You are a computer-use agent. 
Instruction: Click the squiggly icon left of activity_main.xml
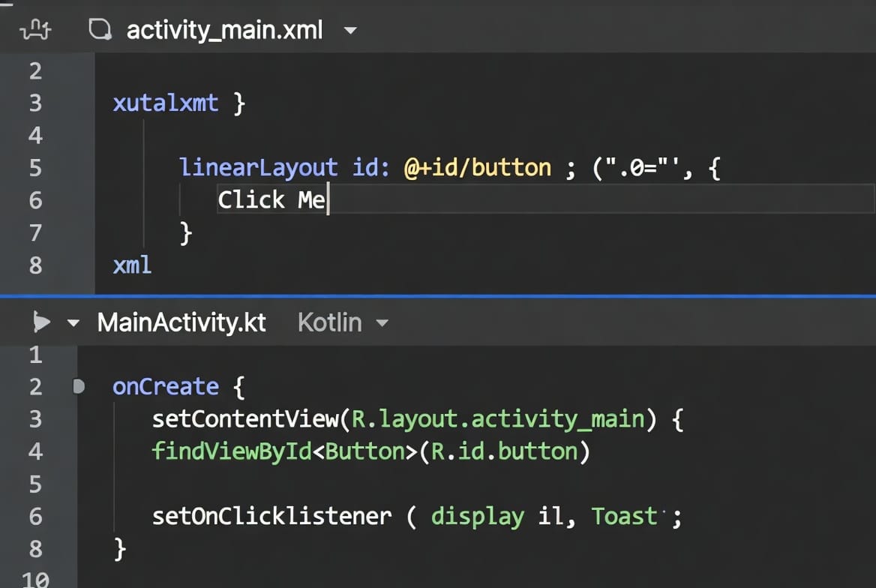[35, 29]
